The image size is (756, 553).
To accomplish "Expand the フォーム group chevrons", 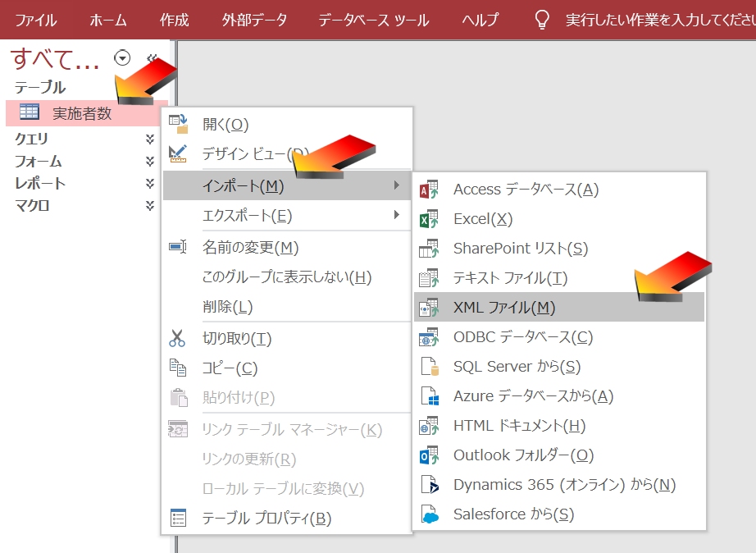I will pos(150,161).
